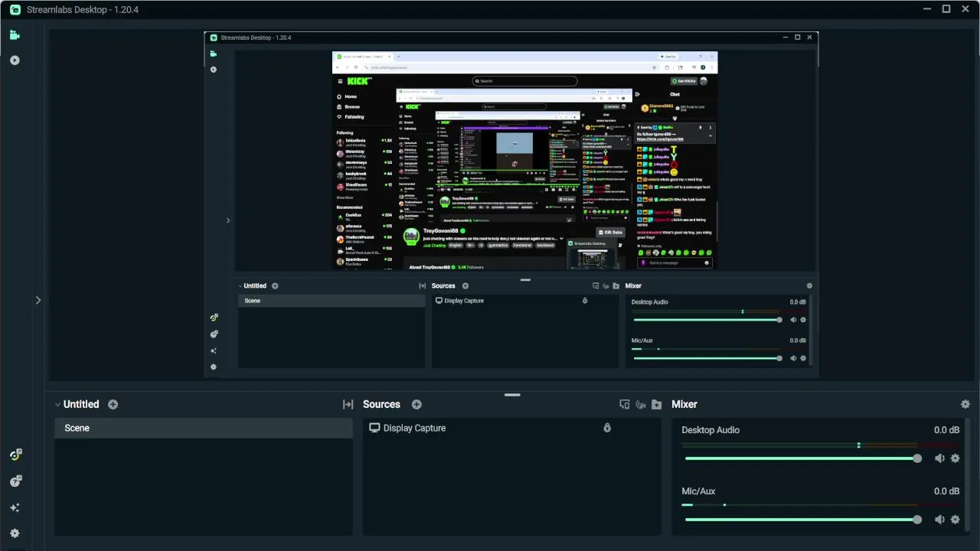Image resolution: width=980 pixels, height=551 pixels.
Task: Click the add scene plus in captured Streamlabs window
Action: [275, 285]
